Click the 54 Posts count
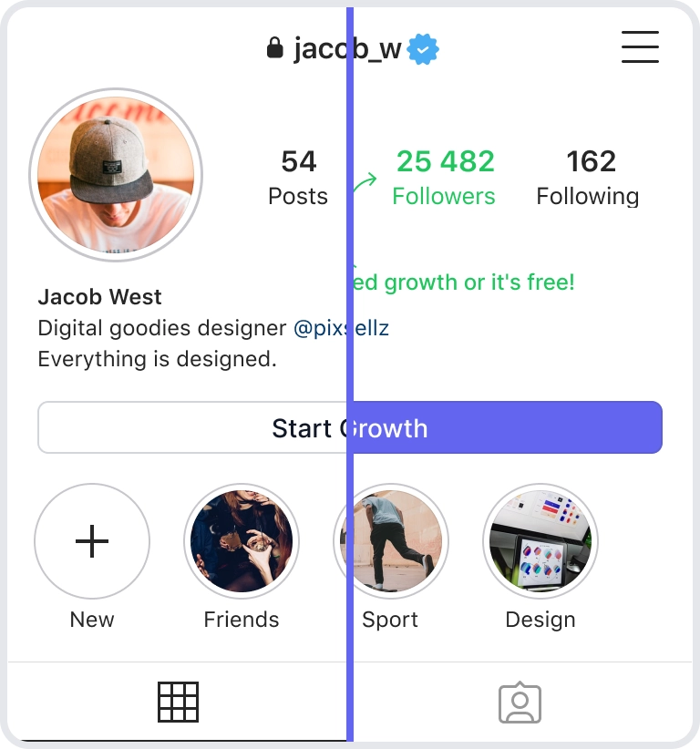Image resolution: width=700 pixels, height=749 pixels. pos(298,178)
